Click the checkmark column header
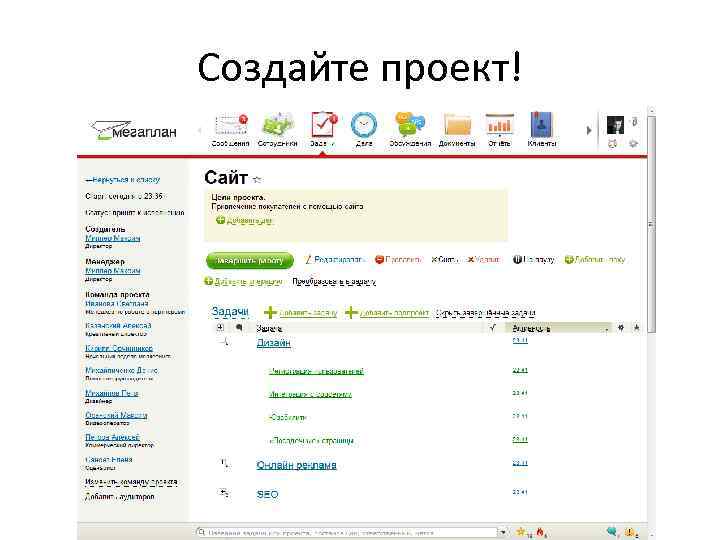 pyautogui.click(x=492, y=327)
